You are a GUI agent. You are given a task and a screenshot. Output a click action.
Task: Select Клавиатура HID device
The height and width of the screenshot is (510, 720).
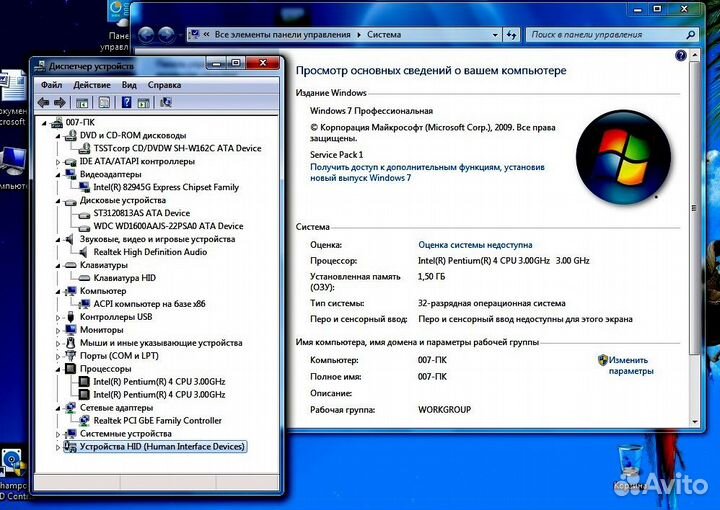(124, 278)
